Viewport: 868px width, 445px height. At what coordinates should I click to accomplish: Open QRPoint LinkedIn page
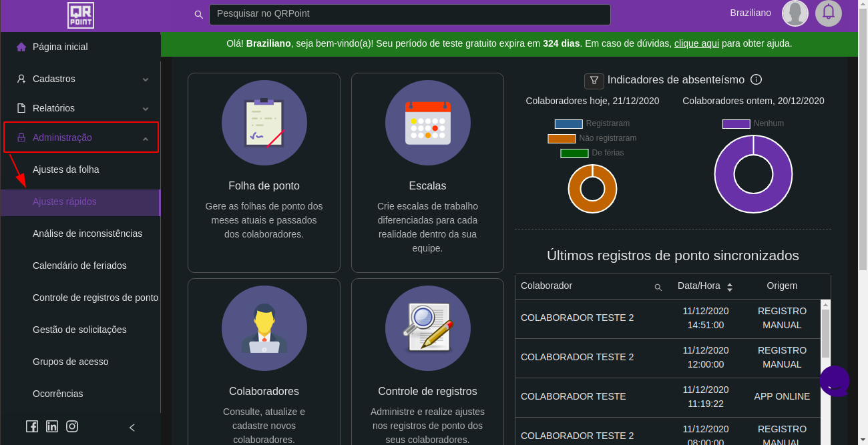[52, 427]
